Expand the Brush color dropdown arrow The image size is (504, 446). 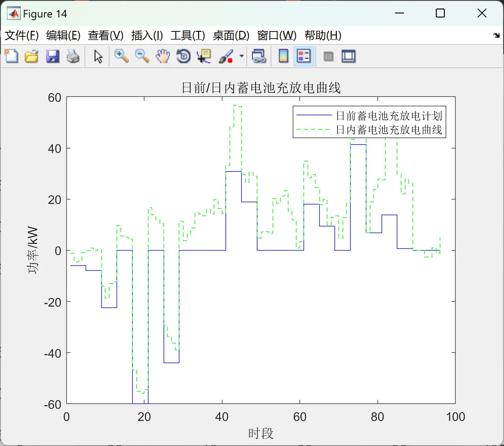click(x=241, y=56)
